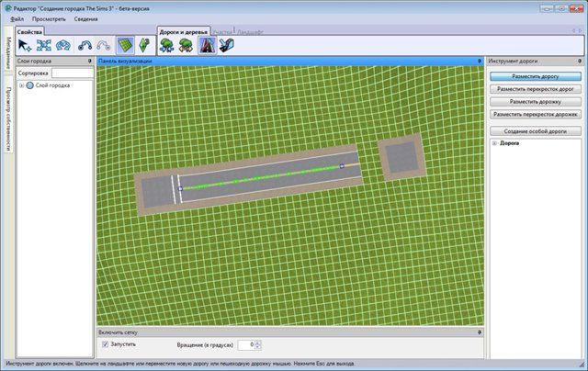Open the Просмотреть menu

pyautogui.click(x=49, y=18)
